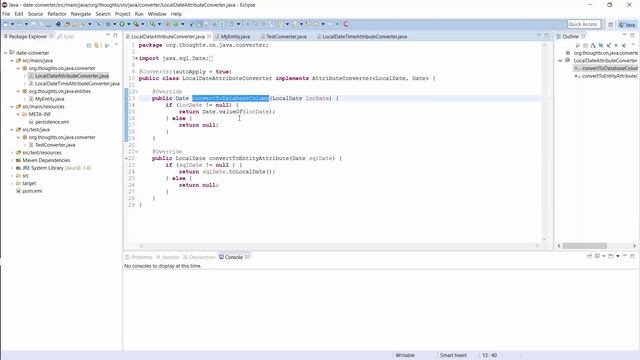This screenshot has height=360, width=640.
Task: Switch to the Javadoc tab
Action: (168, 257)
